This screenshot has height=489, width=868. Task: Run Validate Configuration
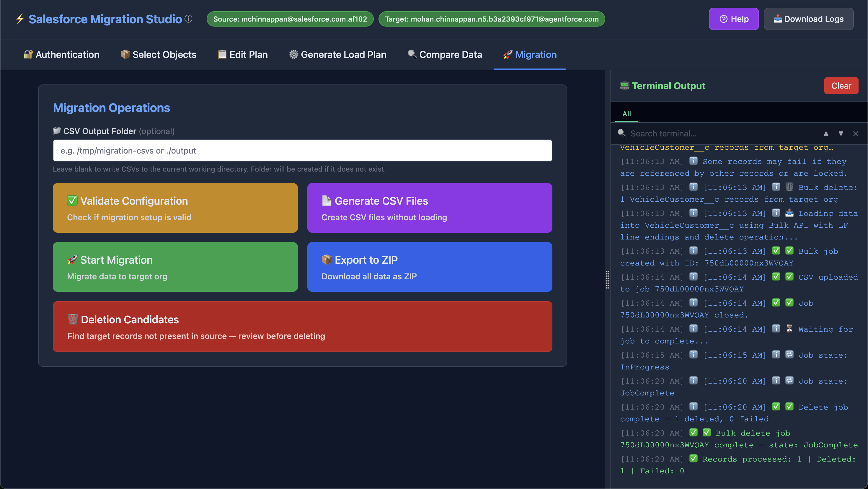pyautogui.click(x=175, y=208)
